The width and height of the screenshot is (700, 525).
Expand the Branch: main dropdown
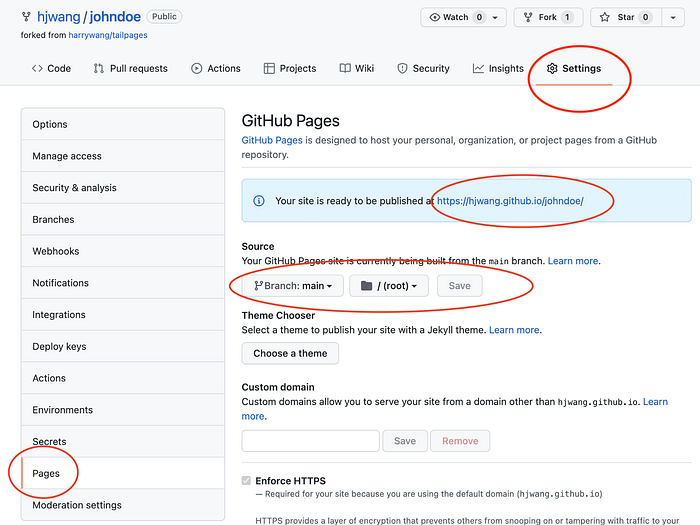coord(293,286)
